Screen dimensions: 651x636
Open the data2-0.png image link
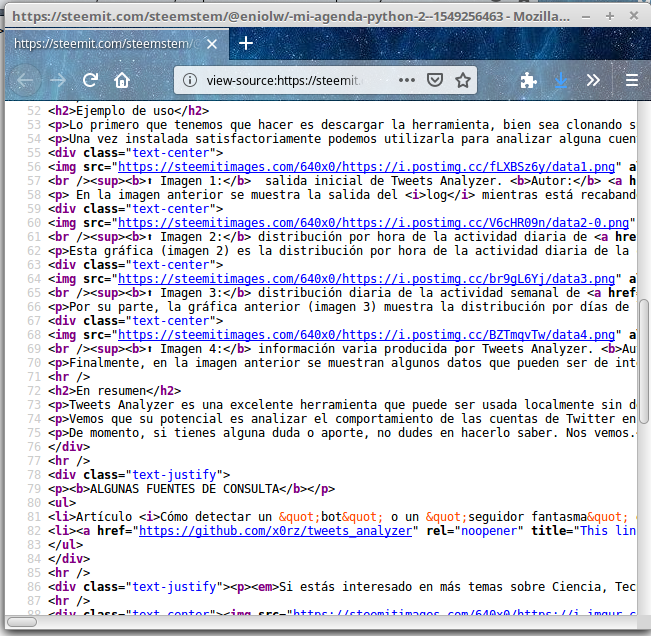coord(373,223)
